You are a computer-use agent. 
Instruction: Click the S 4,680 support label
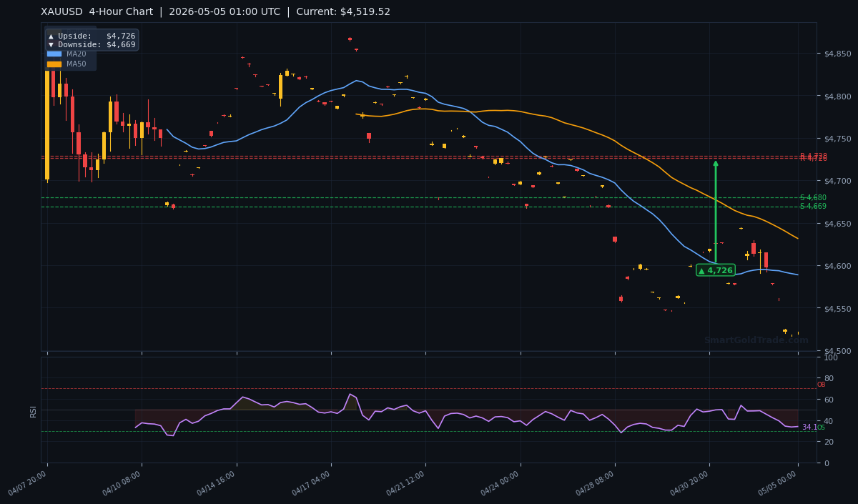(x=813, y=197)
